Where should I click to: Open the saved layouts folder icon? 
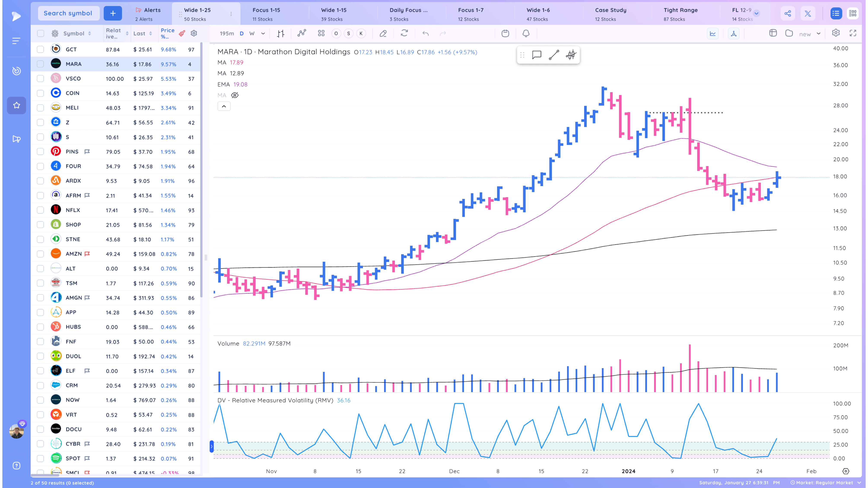(x=789, y=33)
